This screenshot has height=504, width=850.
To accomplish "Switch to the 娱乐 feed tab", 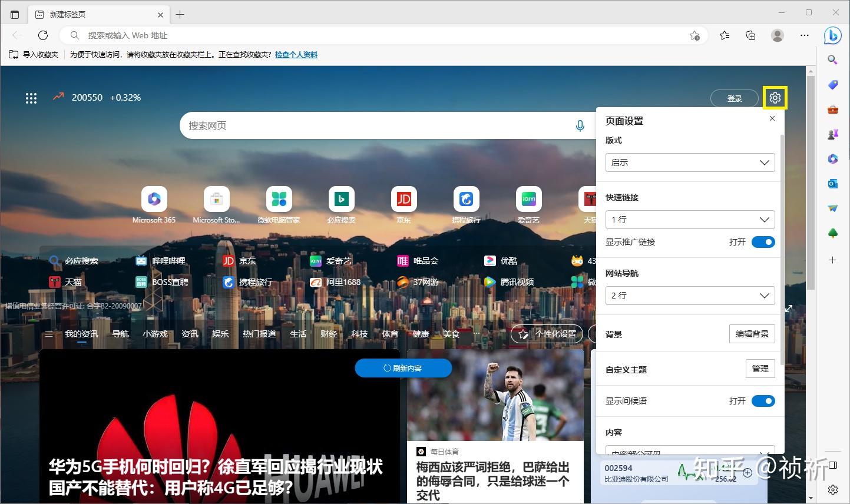I will tap(220, 334).
